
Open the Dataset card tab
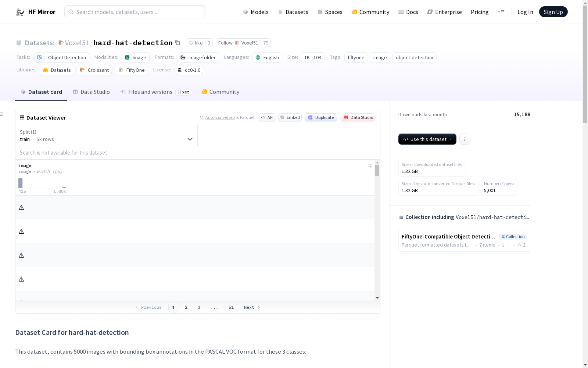click(41, 92)
